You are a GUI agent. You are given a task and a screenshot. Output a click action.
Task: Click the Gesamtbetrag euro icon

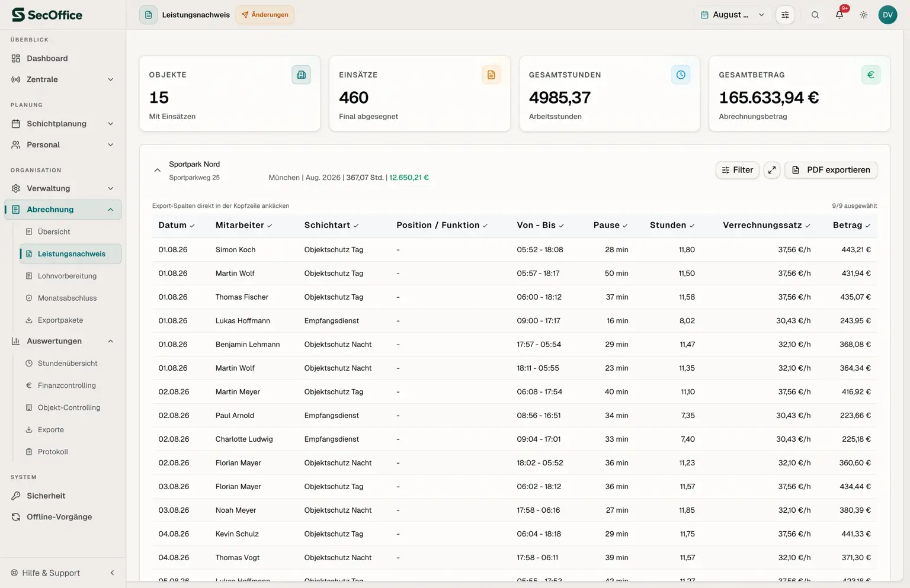tap(871, 75)
